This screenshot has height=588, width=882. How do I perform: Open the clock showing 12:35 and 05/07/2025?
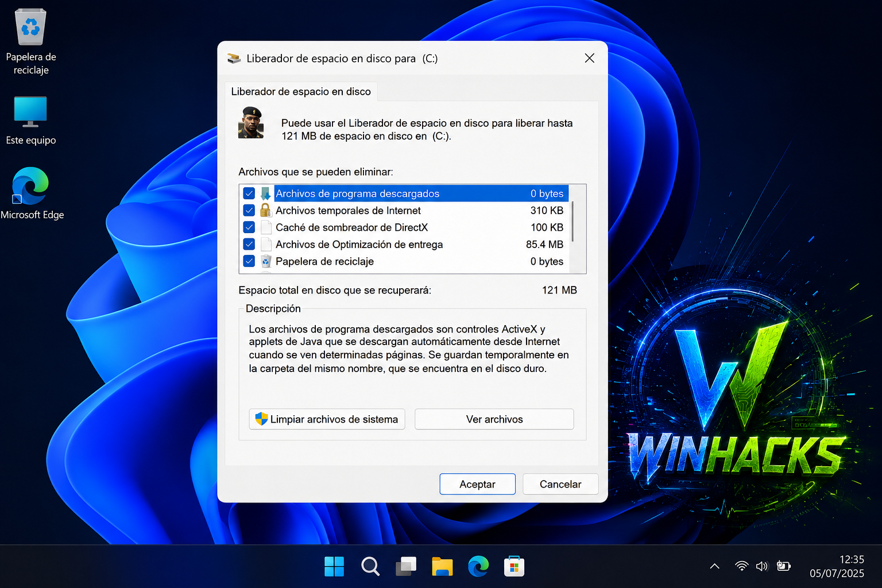click(837, 566)
